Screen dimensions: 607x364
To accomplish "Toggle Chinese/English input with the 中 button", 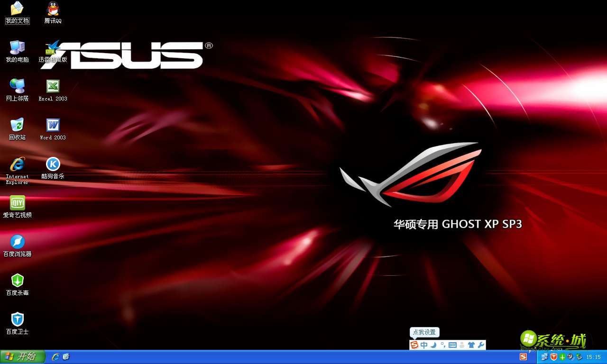I will (424, 345).
